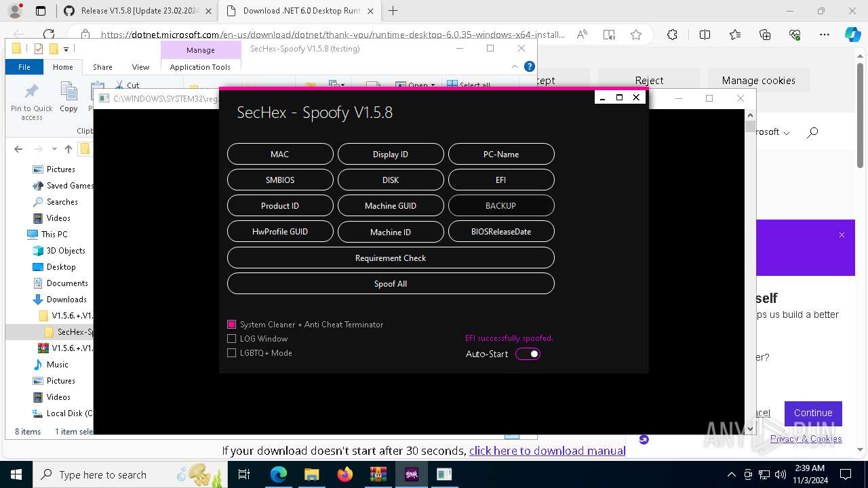This screenshot has width=868, height=488.
Task: Open Edge Settings and more menu
Action: pyautogui.click(x=825, y=35)
